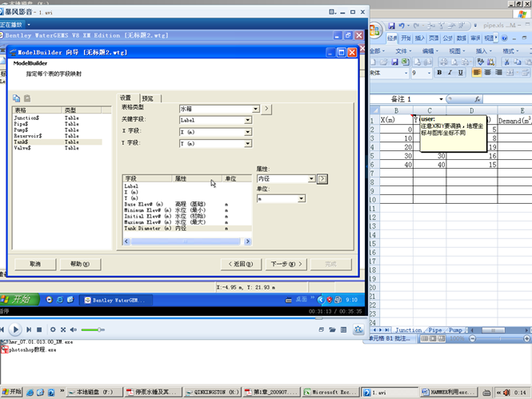Switch to the 预览 tab
Viewport: 532px width, 399px height.
click(147, 98)
